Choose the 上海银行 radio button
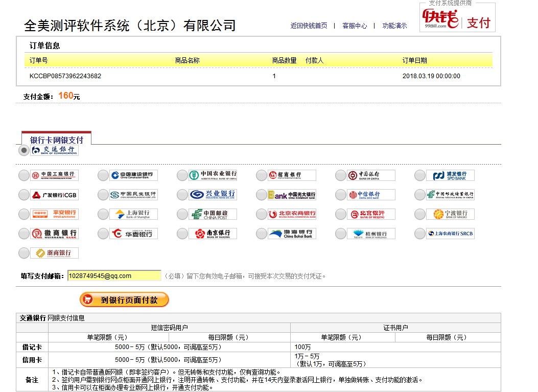The height and width of the screenshot is (392, 538). [x=103, y=214]
